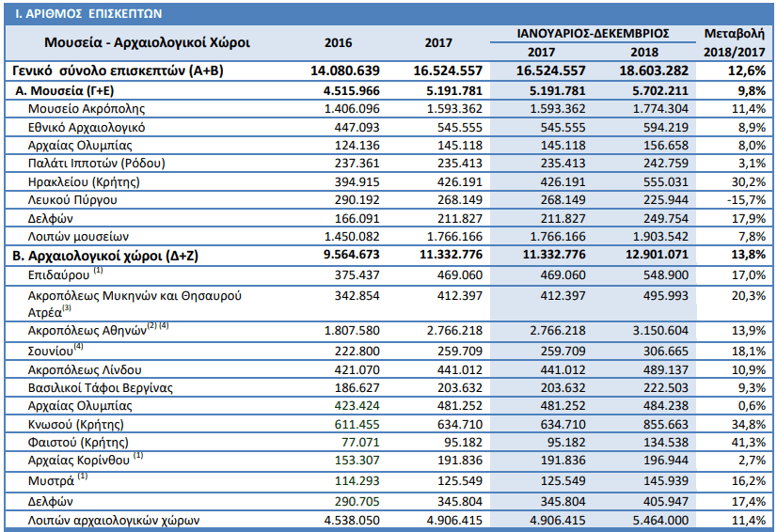Viewport: 777px width, 532px height.
Task: Select the 3.150.604 visitors cell
Action: point(658,331)
